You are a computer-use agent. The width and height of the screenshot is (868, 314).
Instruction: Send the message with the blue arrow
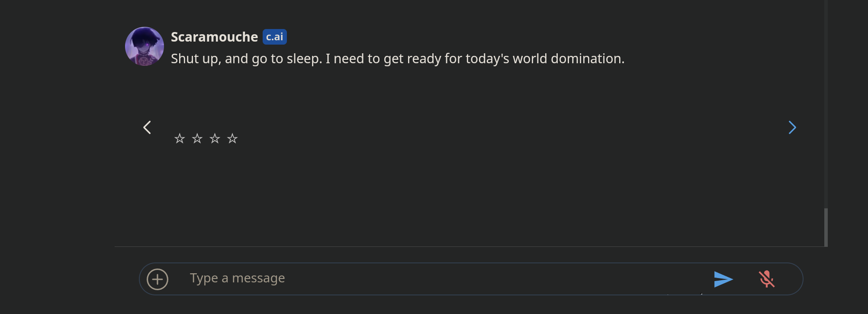click(723, 279)
